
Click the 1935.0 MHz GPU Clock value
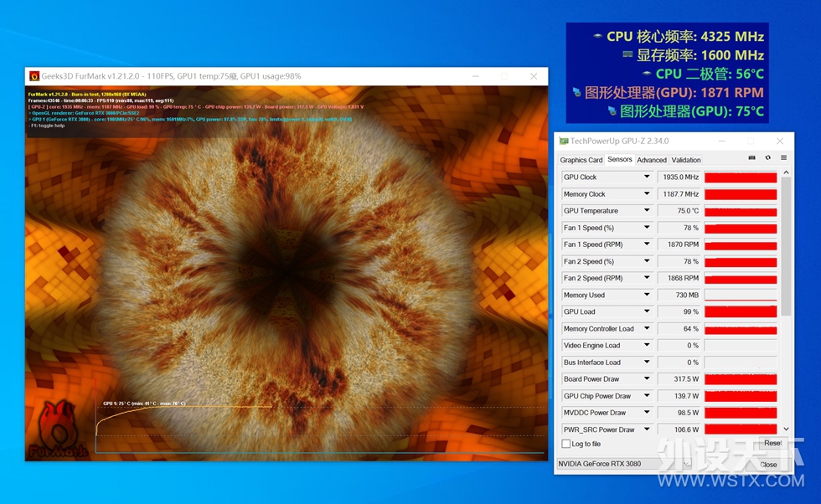click(679, 177)
